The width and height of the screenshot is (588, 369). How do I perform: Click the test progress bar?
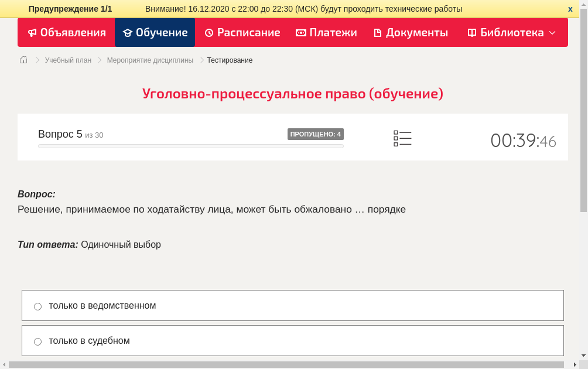[190, 146]
